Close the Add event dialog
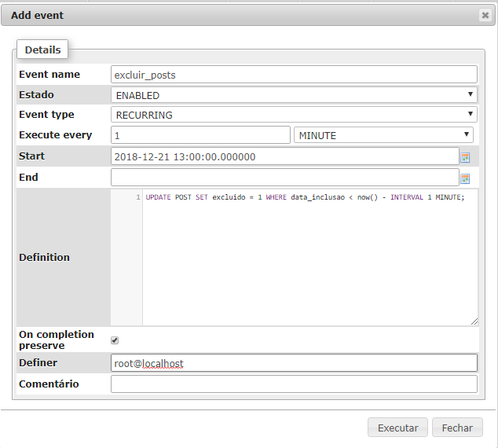Image resolution: width=498 pixels, height=448 pixels. (x=485, y=15)
